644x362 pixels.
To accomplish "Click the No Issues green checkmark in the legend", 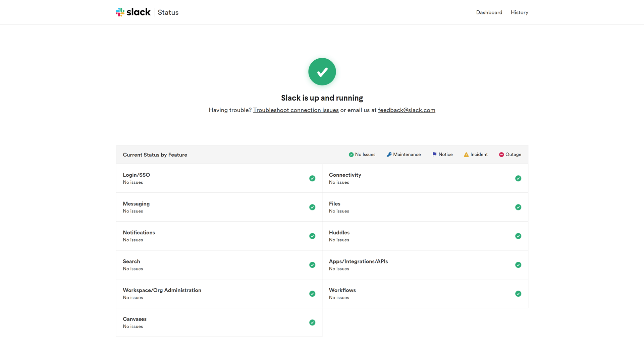I will click(351, 155).
